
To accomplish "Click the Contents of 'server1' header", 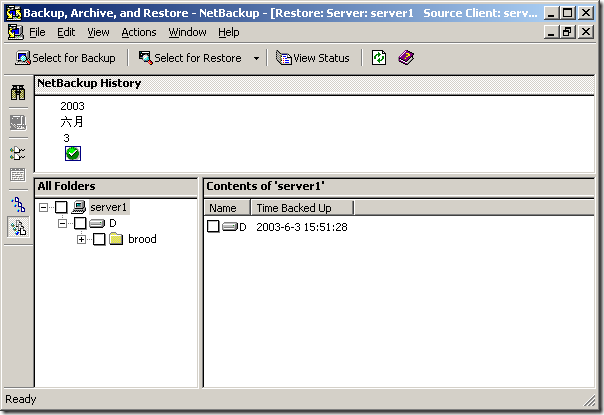I will (399, 187).
